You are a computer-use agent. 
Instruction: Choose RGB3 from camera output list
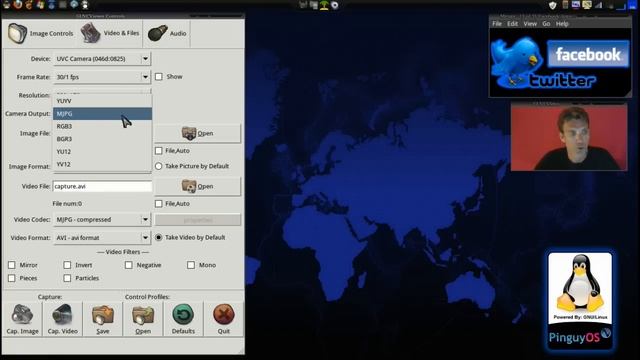click(x=102, y=127)
